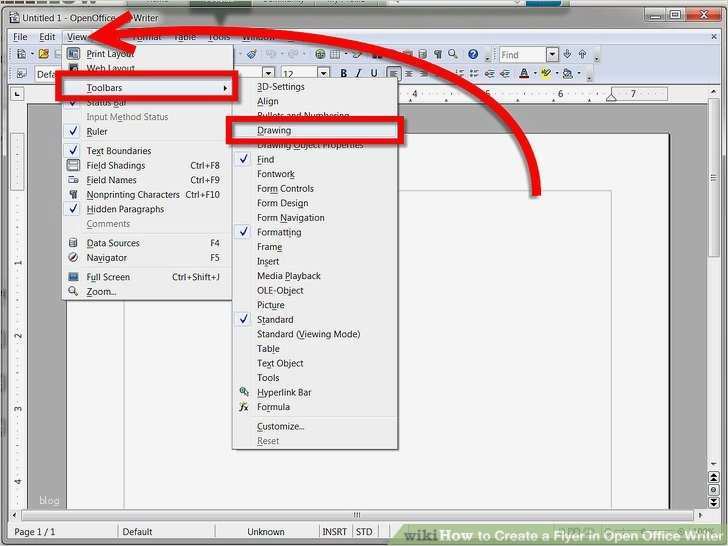Open the Font Color dropdown arrow
The width and height of the screenshot is (728, 546).
[534, 73]
